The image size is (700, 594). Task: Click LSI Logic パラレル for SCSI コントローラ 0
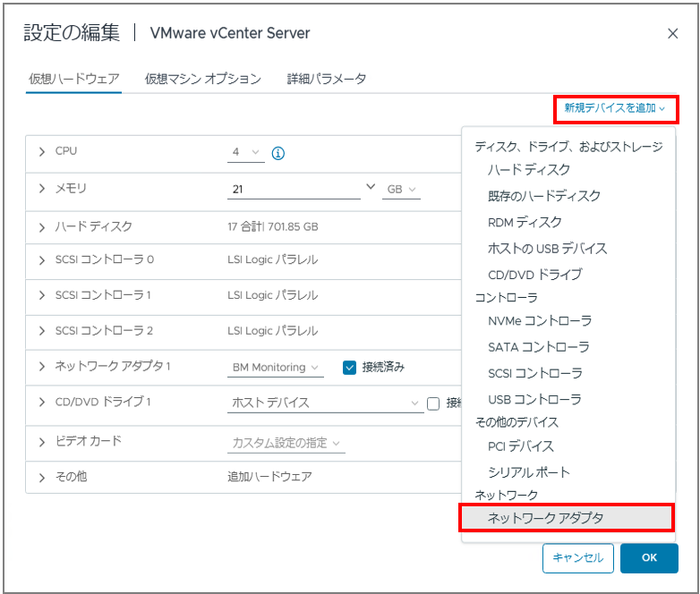coord(273,259)
